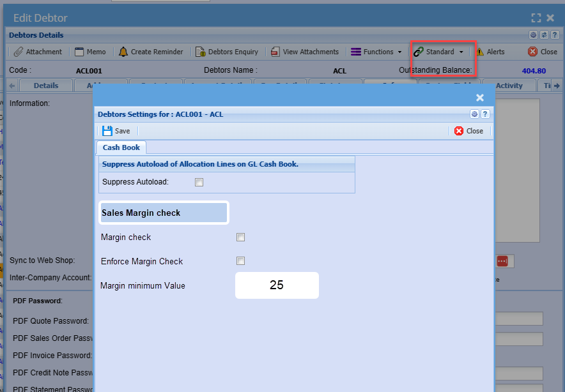Open Debtors Enquiry from toolbar
Viewport: 565px width, 392px height.
pos(227,52)
